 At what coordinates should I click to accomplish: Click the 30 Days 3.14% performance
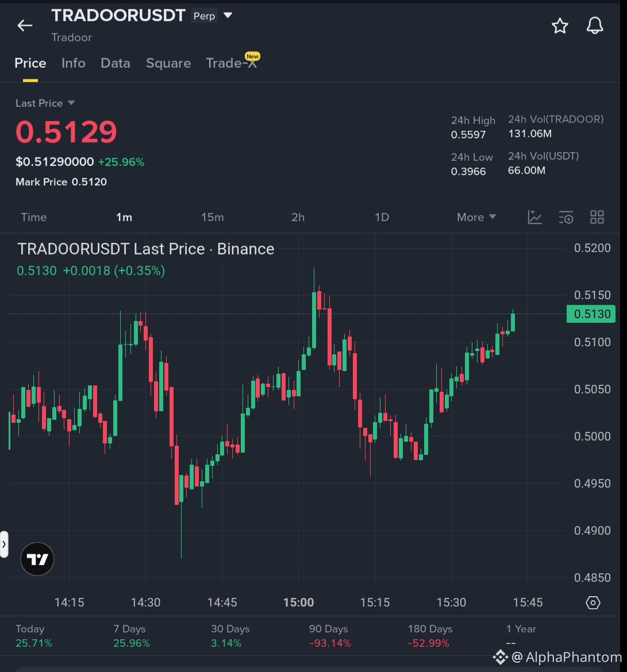230,636
